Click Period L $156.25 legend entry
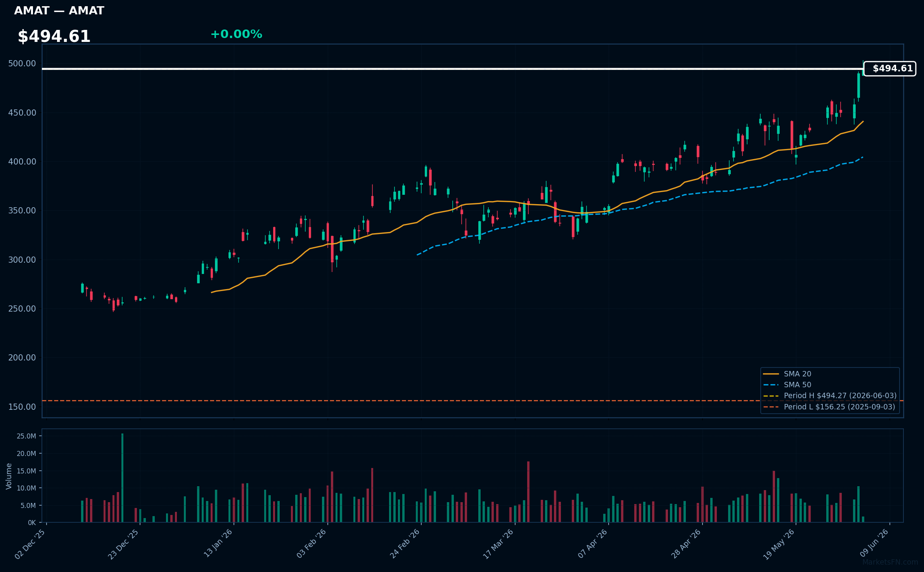Viewport: 924px width, 572px height. click(829, 407)
